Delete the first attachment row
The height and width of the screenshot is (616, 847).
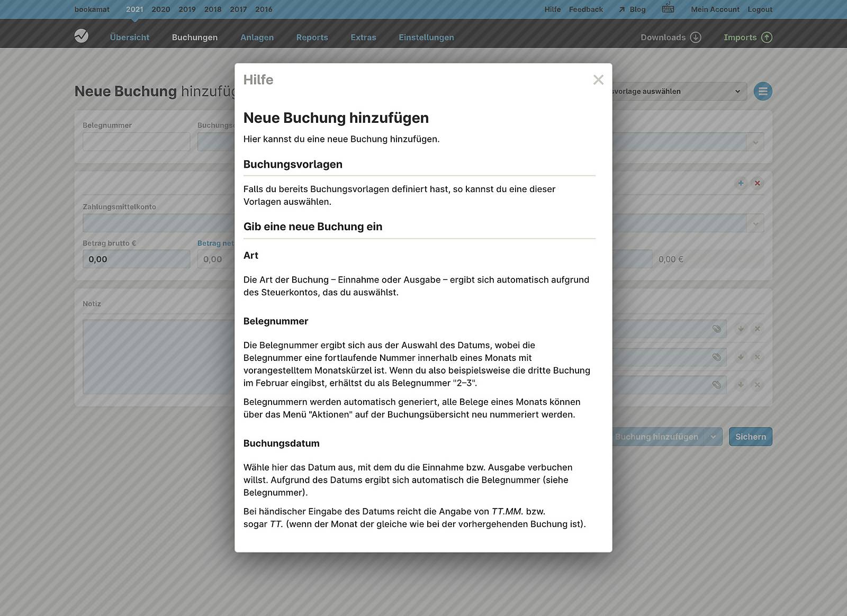(757, 329)
